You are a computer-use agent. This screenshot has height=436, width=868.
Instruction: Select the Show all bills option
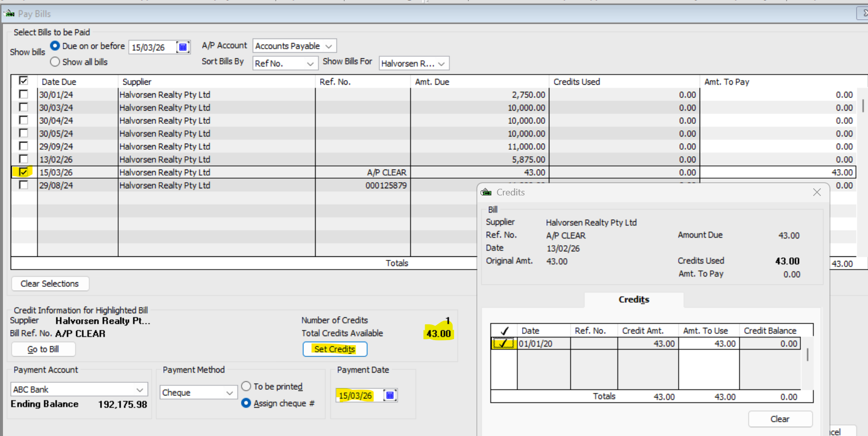[x=55, y=62]
